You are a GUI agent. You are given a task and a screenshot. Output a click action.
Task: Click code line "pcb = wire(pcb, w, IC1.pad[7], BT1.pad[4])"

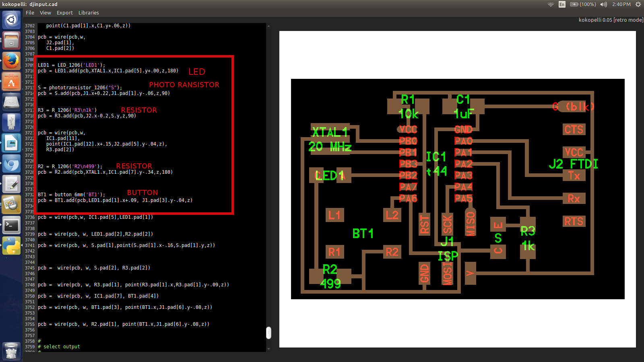pos(98,296)
